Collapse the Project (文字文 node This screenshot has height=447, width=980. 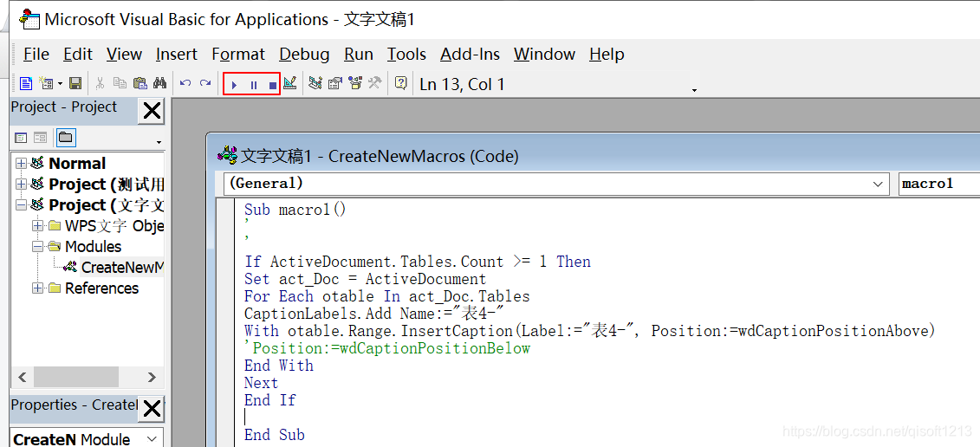[x=22, y=204]
